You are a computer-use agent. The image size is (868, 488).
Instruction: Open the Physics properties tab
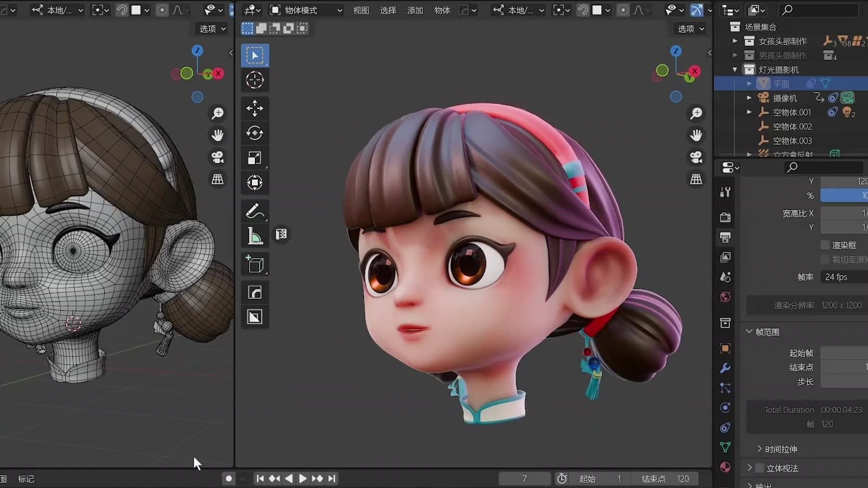[x=725, y=408]
